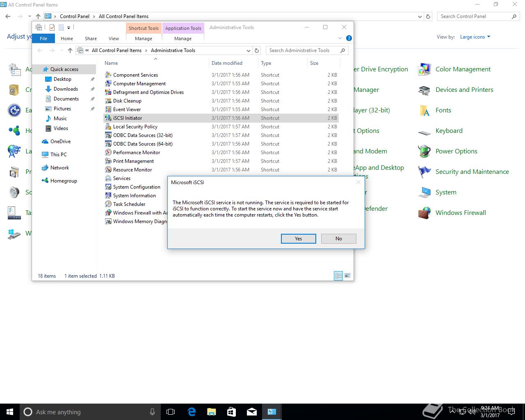525x420 pixels.
Task: Open Security and Maintenance flag icon
Action: 425,172
